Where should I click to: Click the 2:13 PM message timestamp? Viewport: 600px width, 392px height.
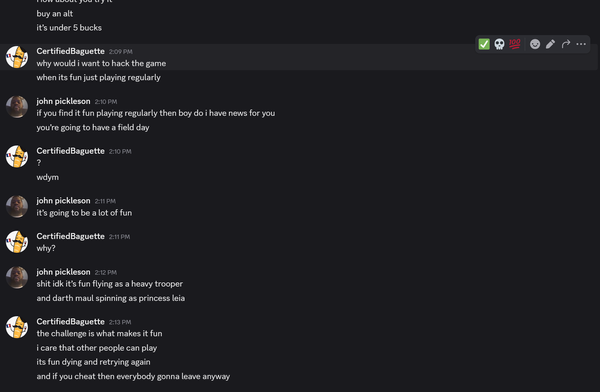[x=120, y=322]
